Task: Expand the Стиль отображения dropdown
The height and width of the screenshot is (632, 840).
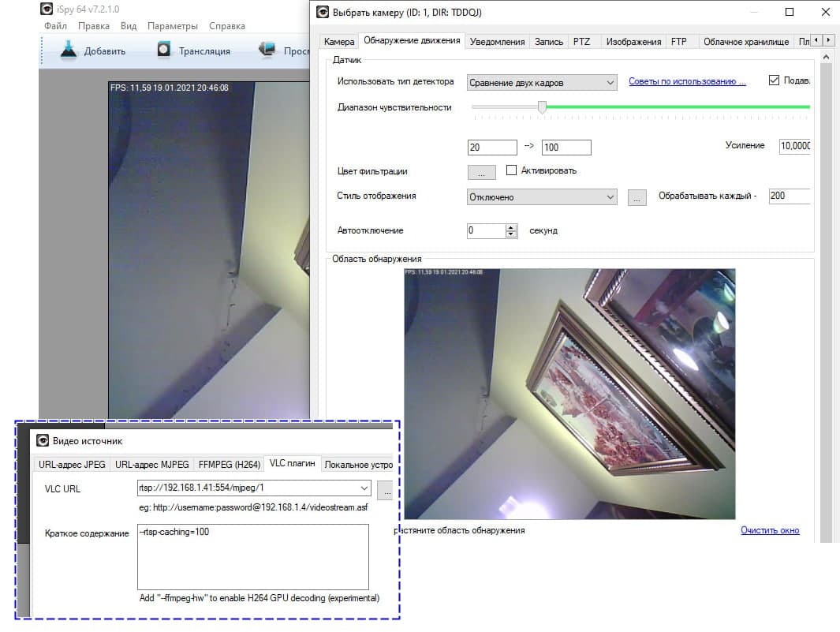Action: 610,197
